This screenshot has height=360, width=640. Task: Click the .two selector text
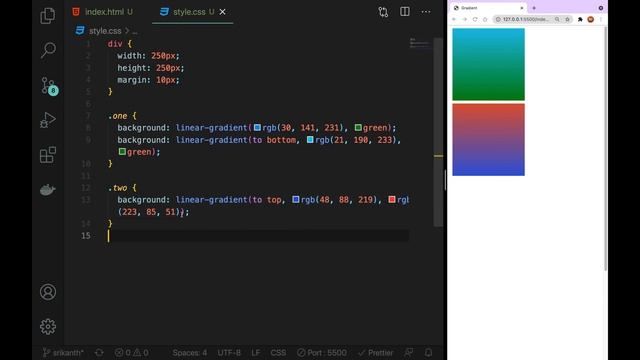pos(118,188)
